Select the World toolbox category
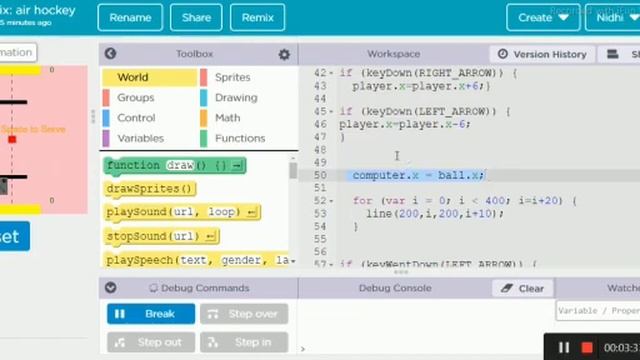Image resolution: width=640 pixels, height=360 pixels. 149,77
